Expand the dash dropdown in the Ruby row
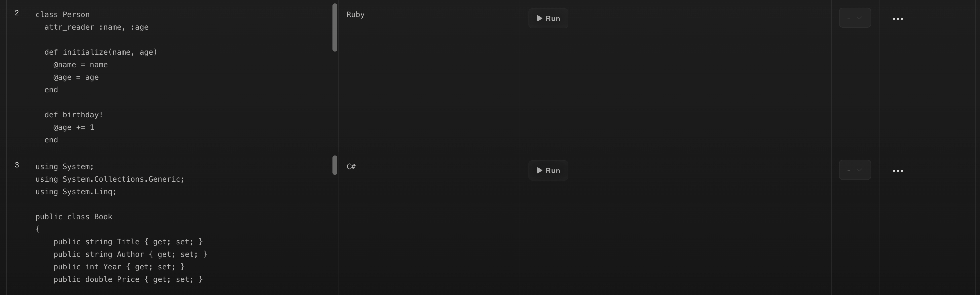The width and height of the screenshot is (980, 295). coord(854,18)
